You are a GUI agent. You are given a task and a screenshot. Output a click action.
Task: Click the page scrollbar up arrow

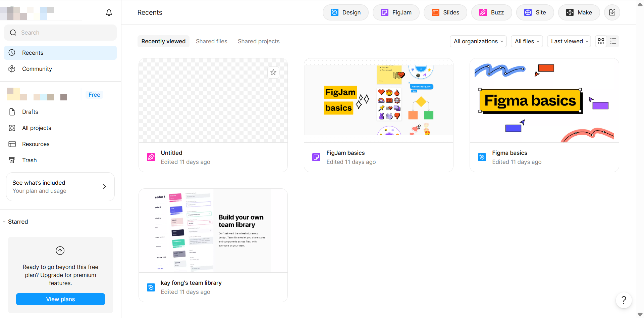tap(640, 4)
